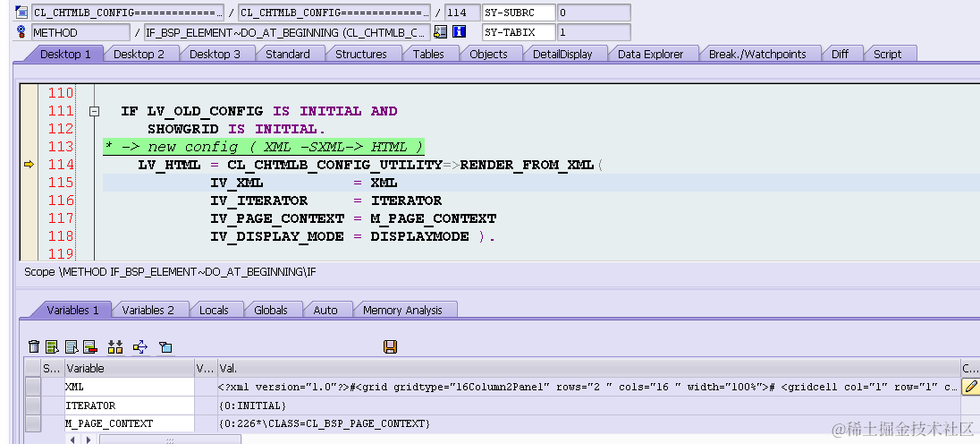Click the right scroll arrow under variables table
The width and height of the screenshot is (980, 444).
[89, 440]
